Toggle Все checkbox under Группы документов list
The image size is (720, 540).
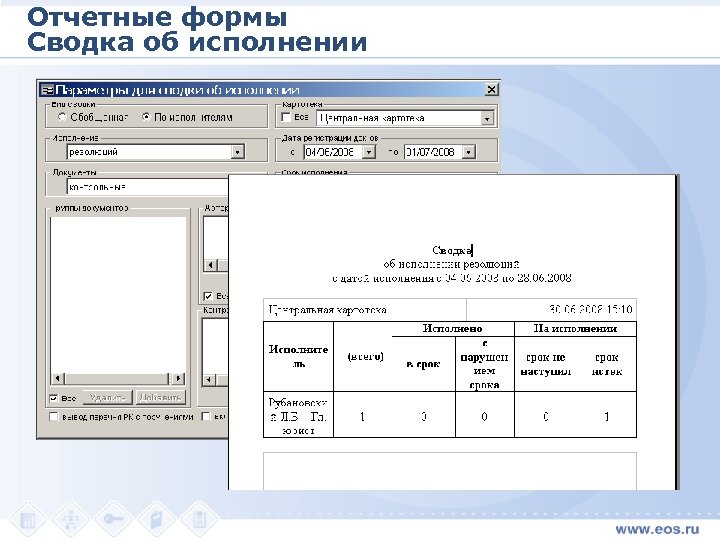(x=54, y=398)
